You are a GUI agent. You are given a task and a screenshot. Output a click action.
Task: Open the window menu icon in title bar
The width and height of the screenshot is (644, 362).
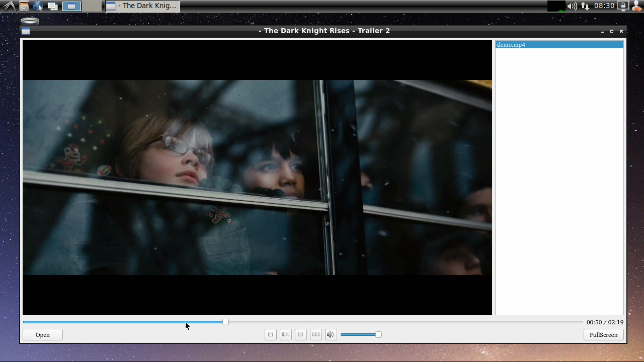[x=26, y=31]
